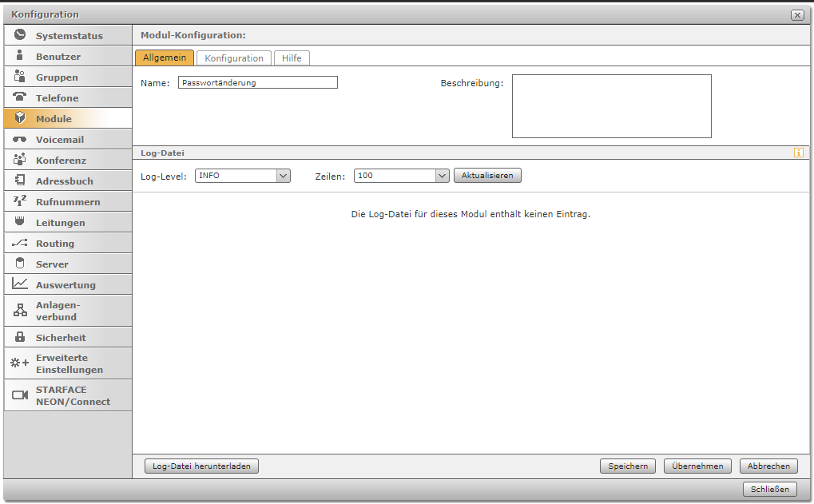Open Voicemail using the tape icon

(20, 139)
